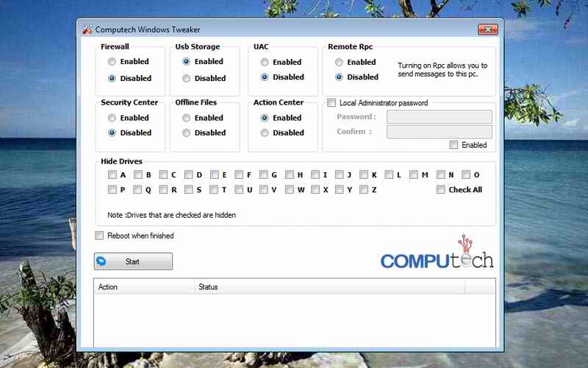Viewport: 588px width, 368px height.
Task: Disable Security Center radio option
Action: click(112, 133)
